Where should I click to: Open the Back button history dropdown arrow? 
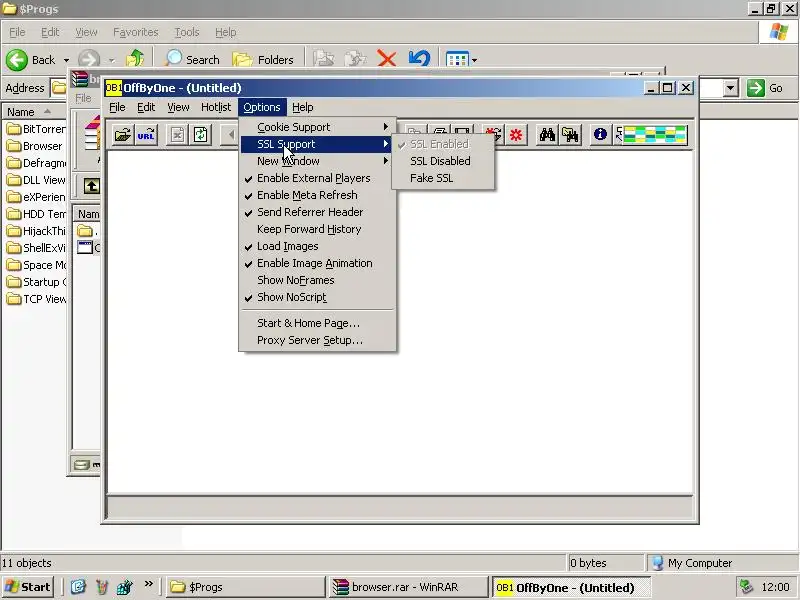pyautogui.click(x=66, y=60)
